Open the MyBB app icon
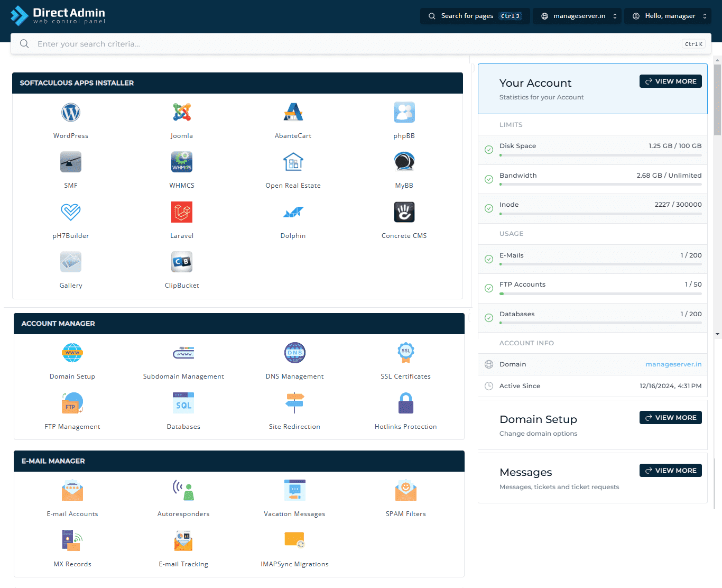Image resolution: width=722 pixels, height=588 pixels. tap(404, 162)
